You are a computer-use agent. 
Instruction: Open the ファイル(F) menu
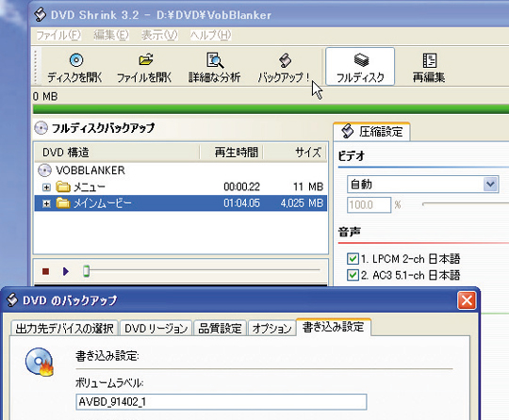[x=58, y=35]
